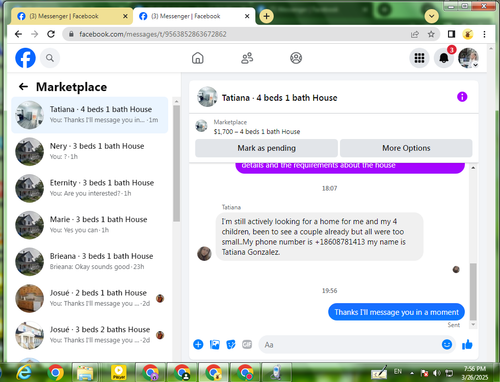Open a new browser tab
Viewport: 500px width, 382px height.
pos(266,16)
